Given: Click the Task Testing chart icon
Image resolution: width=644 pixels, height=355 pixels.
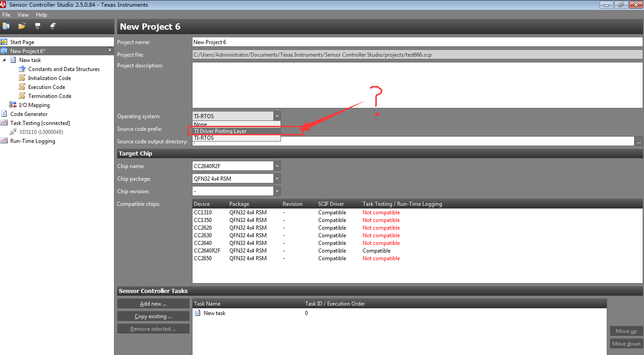Looking at the screenshot, I should (4, 123).
